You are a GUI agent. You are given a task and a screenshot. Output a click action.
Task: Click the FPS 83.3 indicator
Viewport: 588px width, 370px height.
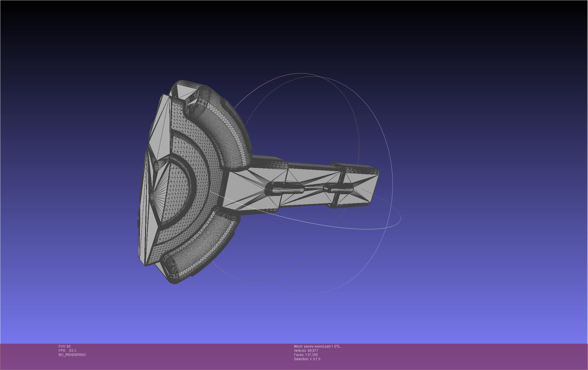tap(67, 351)
